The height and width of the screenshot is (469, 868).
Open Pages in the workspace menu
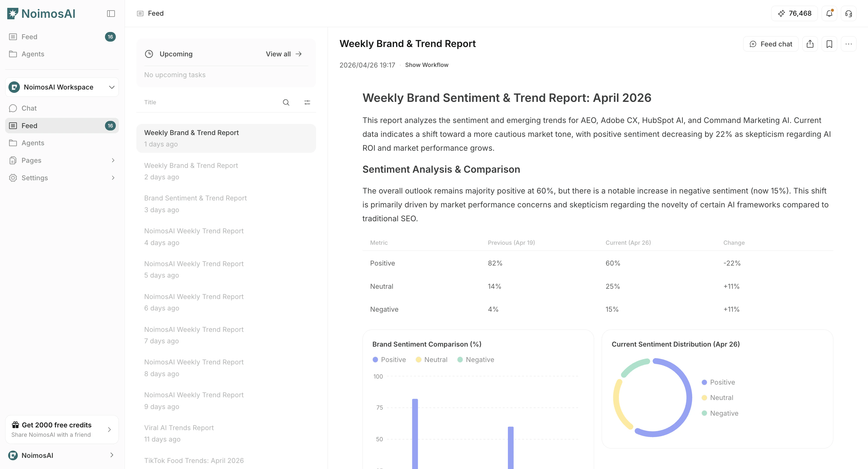click(x=62, y=160)
